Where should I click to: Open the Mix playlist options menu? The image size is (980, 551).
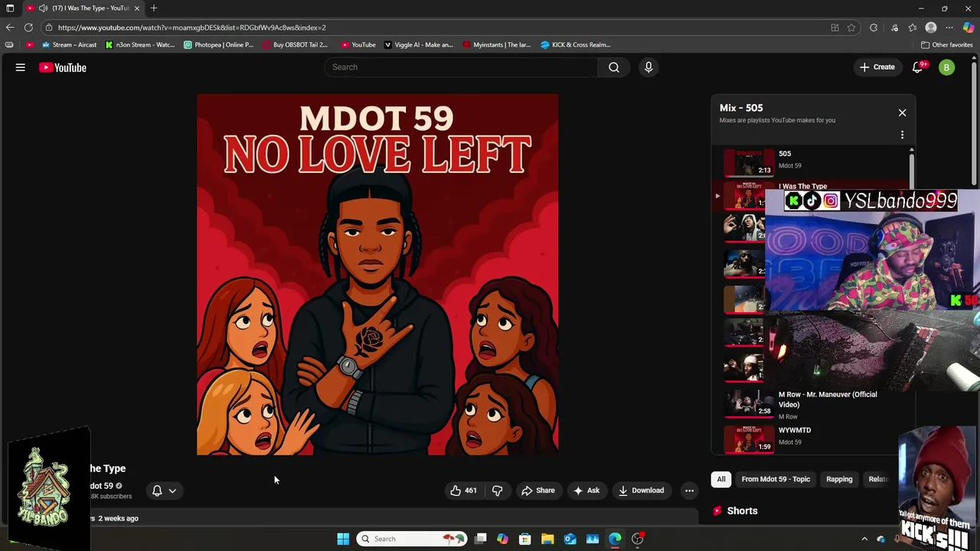[x=902, y=135]
